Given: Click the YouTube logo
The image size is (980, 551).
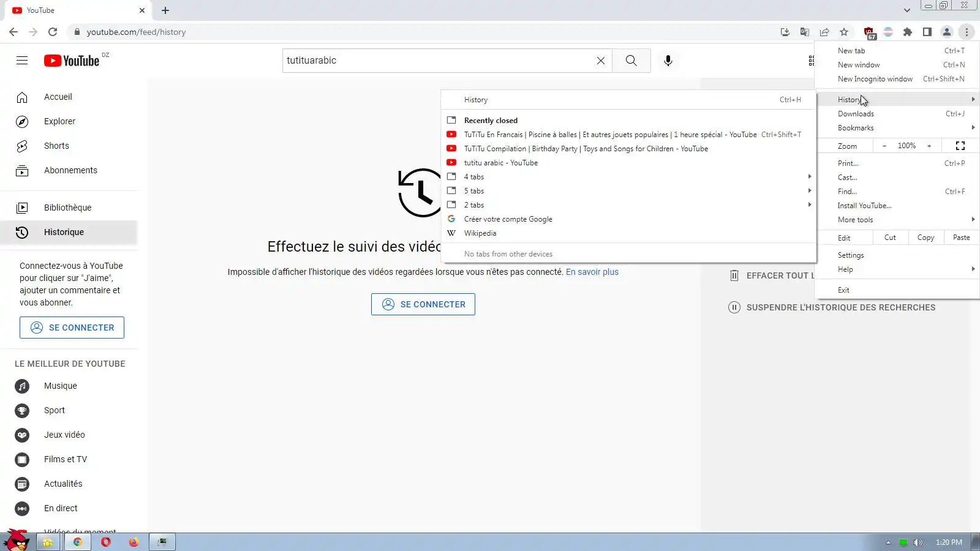Looking at the screenshot, I should tap(72, 61).
